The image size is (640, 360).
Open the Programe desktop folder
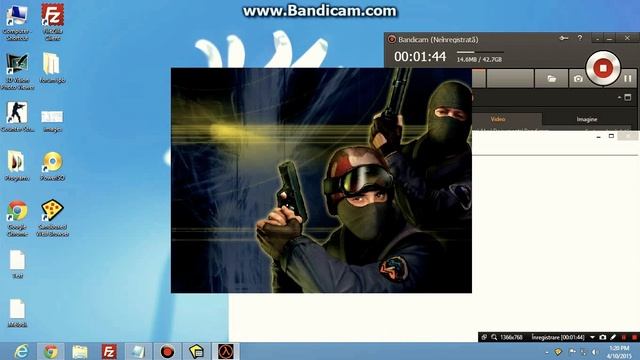coord(17,166)
